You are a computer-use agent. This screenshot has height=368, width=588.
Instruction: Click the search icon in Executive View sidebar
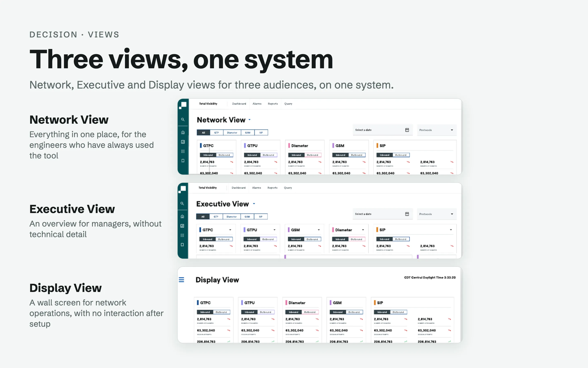tap(182, 203)
